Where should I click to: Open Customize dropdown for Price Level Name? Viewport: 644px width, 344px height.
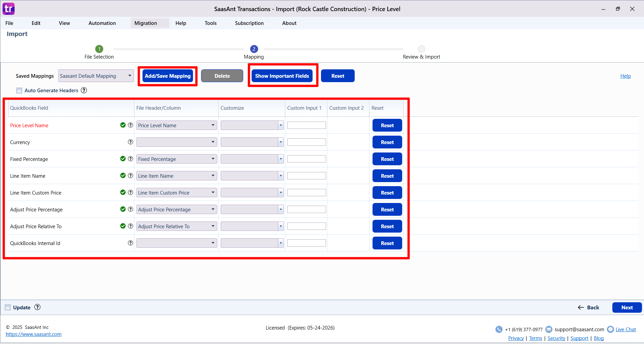(252, 125)
